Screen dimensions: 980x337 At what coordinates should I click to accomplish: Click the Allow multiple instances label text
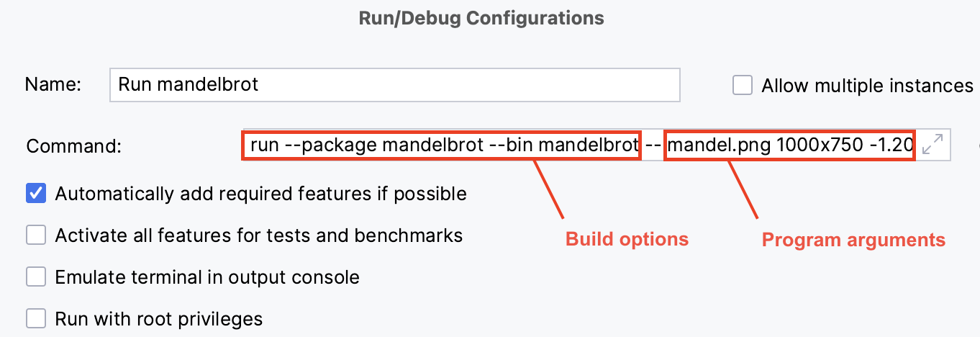(x=867, y=86)
